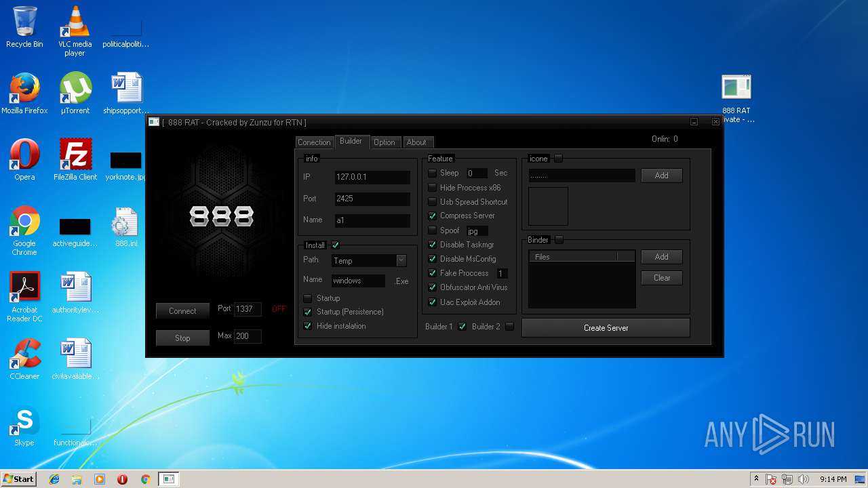Click the info Port field showing 2425
Viewport: 868px width, 488px height.
372,199
